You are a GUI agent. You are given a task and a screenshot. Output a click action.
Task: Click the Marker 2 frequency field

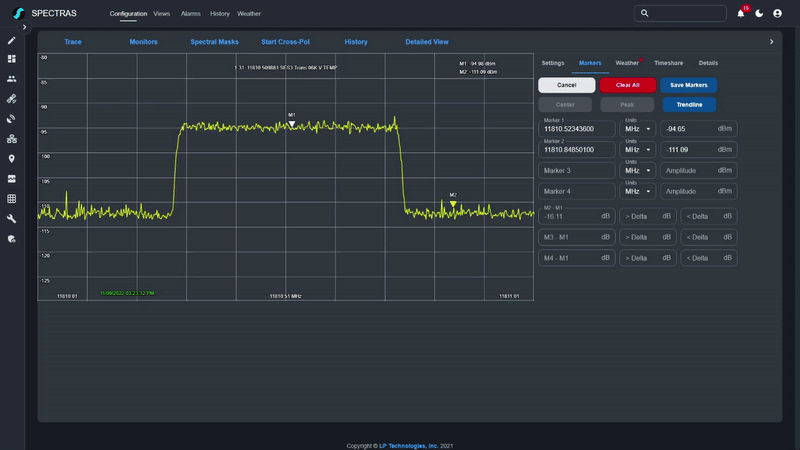(577, 149)
